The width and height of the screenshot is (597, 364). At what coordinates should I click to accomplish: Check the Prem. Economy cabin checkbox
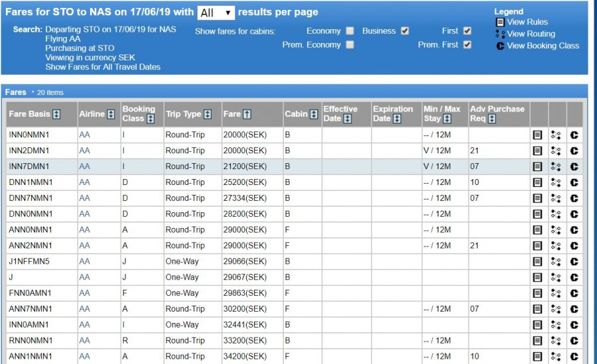coord(350,45)
